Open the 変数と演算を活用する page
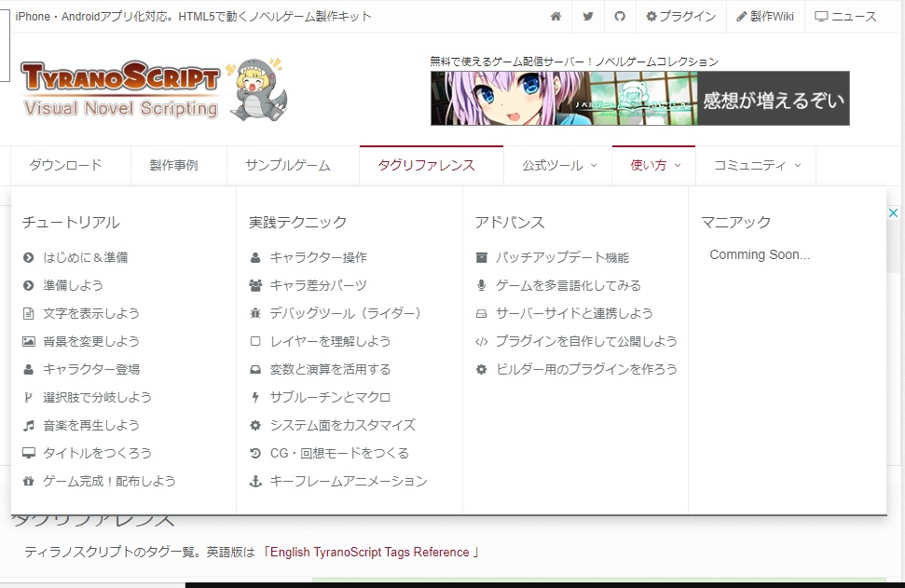The image size is (905, 588). (331, 369)
